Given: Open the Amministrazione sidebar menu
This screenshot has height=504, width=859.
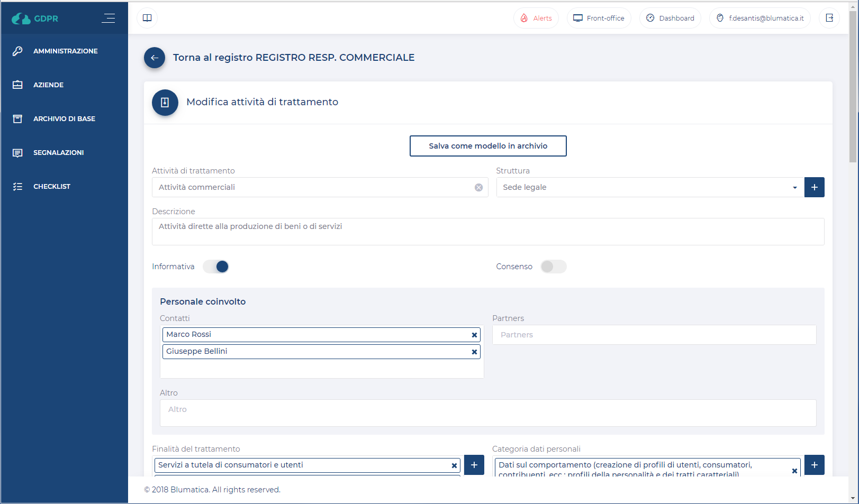Looking at the screenshot, I should (x=65, y=51).
